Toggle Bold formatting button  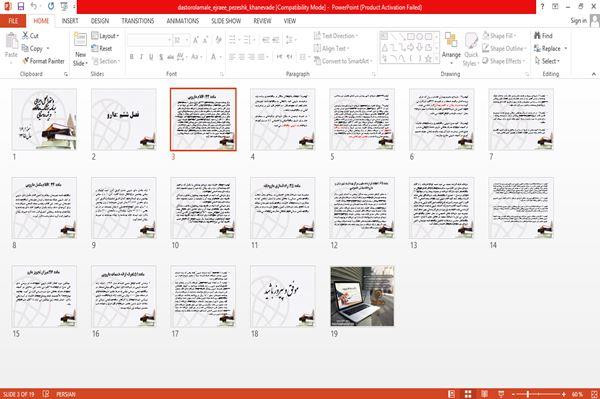pos(132,57)
